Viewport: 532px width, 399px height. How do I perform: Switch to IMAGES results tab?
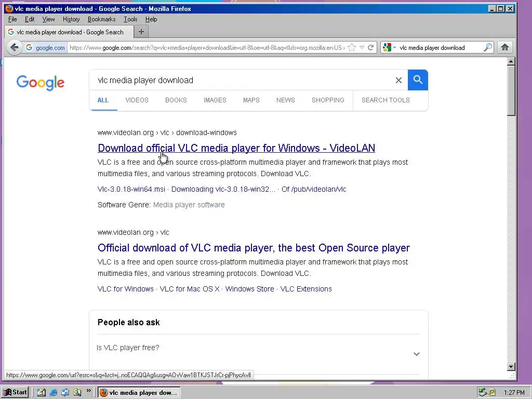[215, 100]
